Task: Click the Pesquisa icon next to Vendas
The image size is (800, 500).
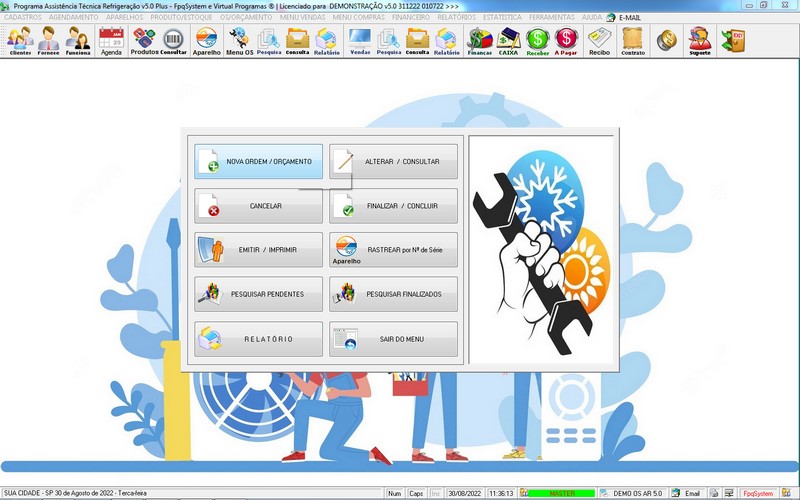Action: click(x=389, y=41)
